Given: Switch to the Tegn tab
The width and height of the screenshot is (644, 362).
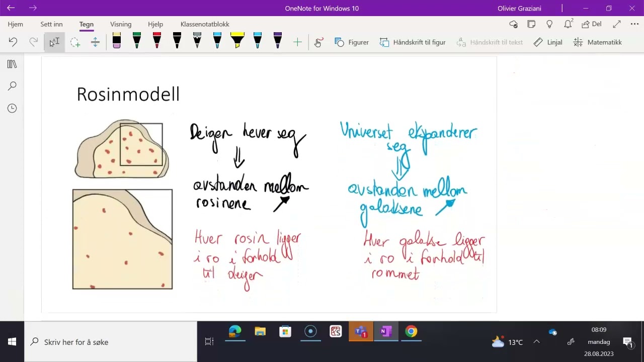Looking at the screenshot, I should [87, 24].
